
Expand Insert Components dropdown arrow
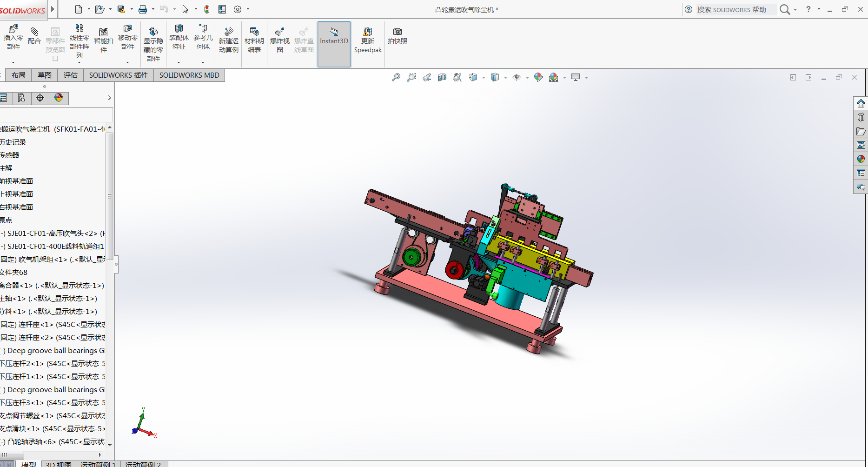13,62
